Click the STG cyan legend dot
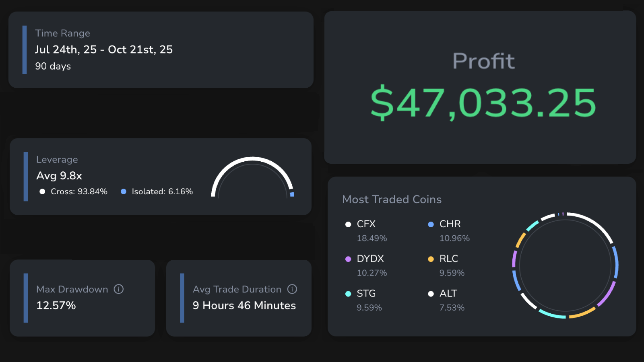The width and height of the screenshot is (644, 362). [x=348, y=294]
